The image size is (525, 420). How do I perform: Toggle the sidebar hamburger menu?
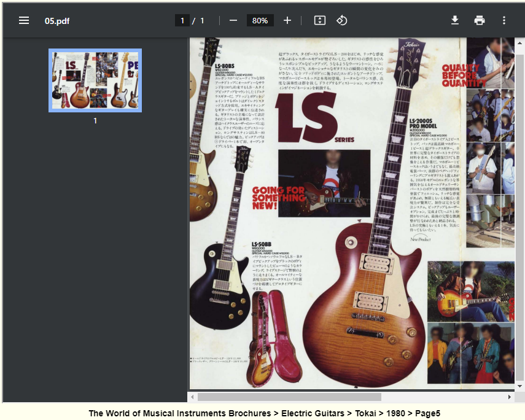(24, 20)
